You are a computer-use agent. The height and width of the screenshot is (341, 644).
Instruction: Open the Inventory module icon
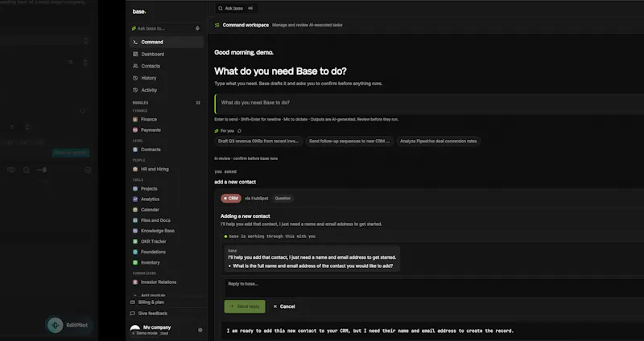pyautogui.click(x=135, y=262)
